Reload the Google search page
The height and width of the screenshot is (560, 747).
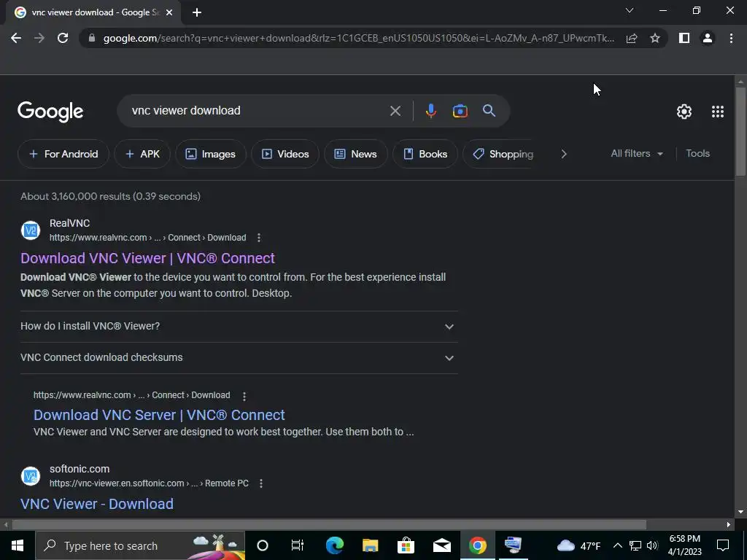coord(63,38)
